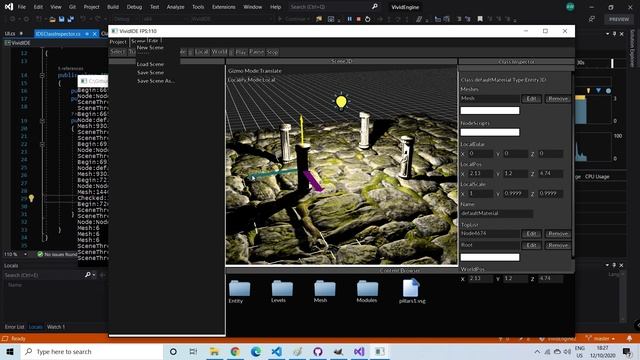640x360 pixels.
Task: Click Save Scene As... menu entry
Action: click(156, 81)
